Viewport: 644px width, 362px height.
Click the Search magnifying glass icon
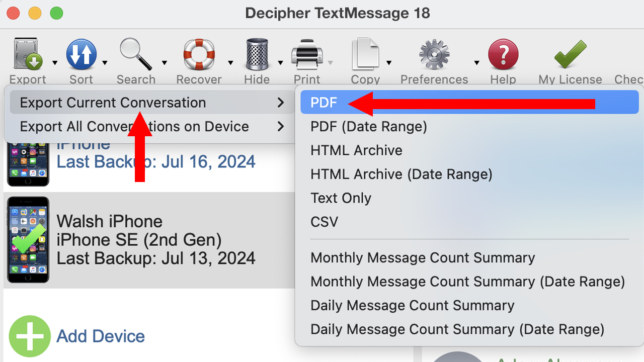135,54
